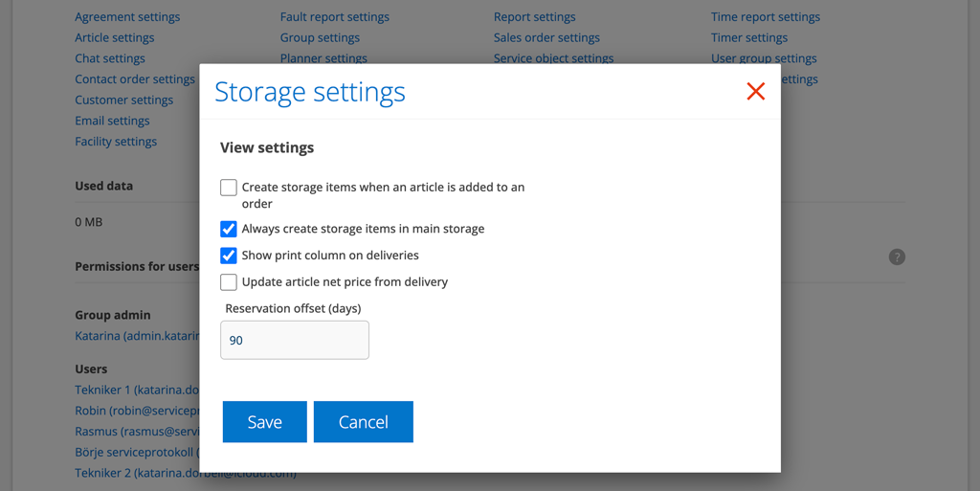Go to Report settings
This screenshot has height=491, width=980.
[534, 17]
